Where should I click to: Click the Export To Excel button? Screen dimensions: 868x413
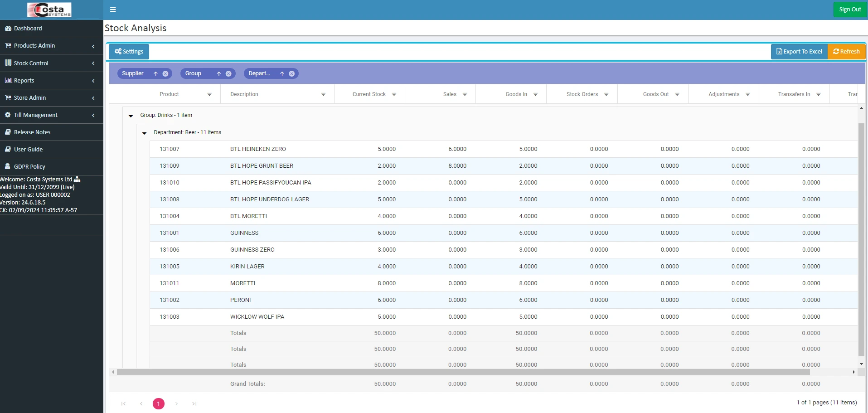pos(799,51)
